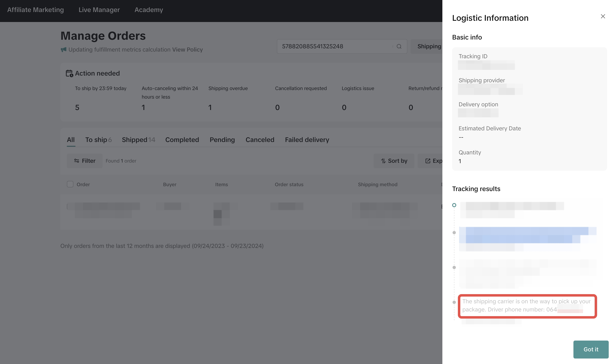Open the Sort by dropdown

tap(394, 161)
